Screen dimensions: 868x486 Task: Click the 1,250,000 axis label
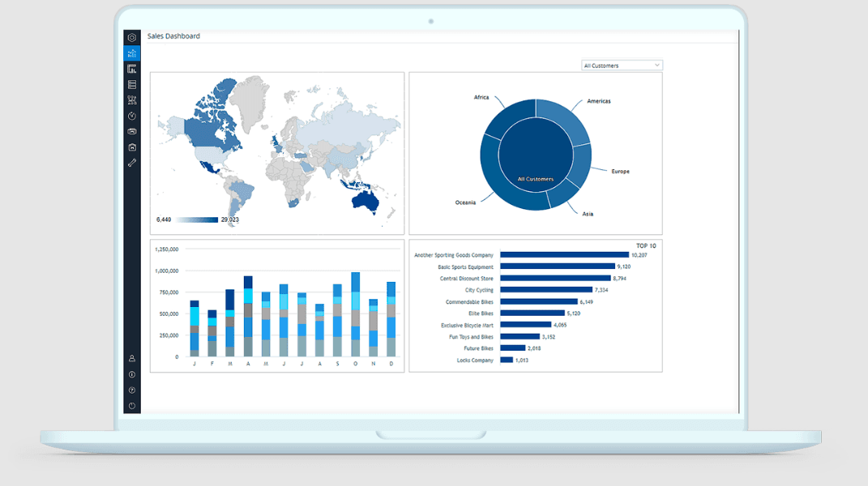[x=167, y=249]
